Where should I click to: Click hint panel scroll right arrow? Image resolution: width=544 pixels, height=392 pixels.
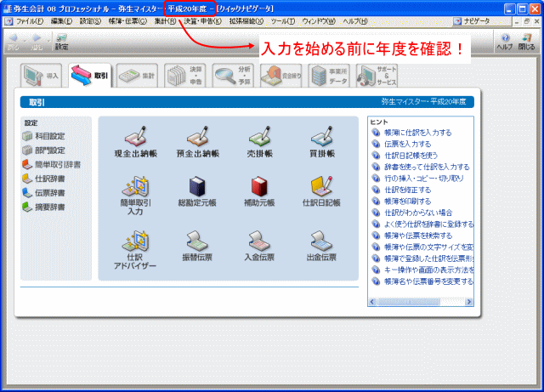point(469,302)
